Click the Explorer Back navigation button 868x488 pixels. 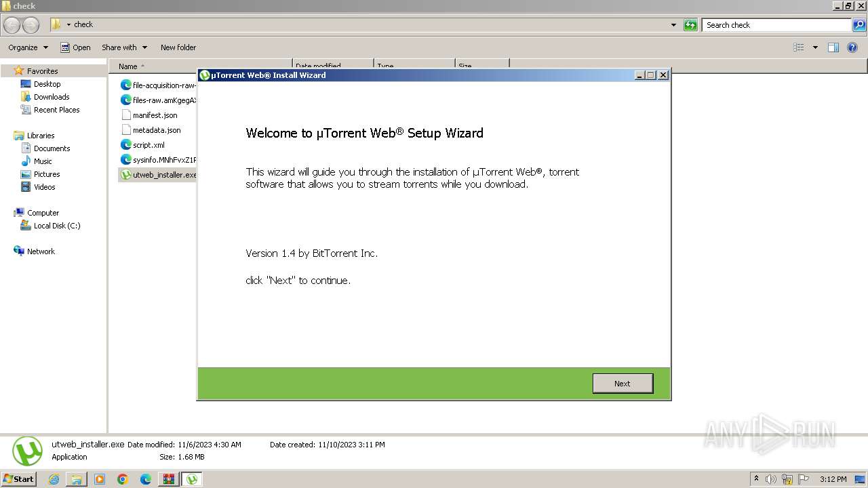pos(12,25)
